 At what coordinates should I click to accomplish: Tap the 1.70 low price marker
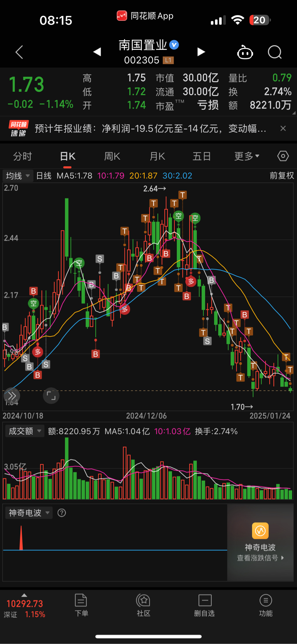point(242,407)
